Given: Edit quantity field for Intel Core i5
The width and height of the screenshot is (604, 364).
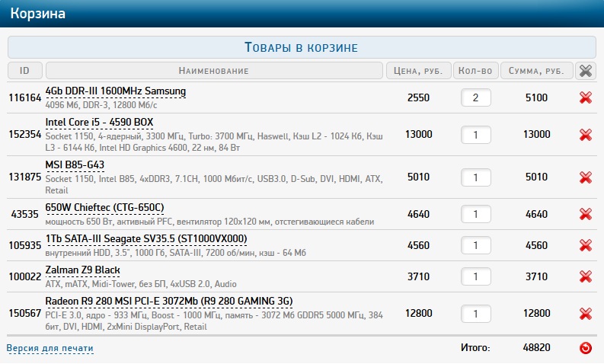Looking at the screenshot, I should (476, 135).
